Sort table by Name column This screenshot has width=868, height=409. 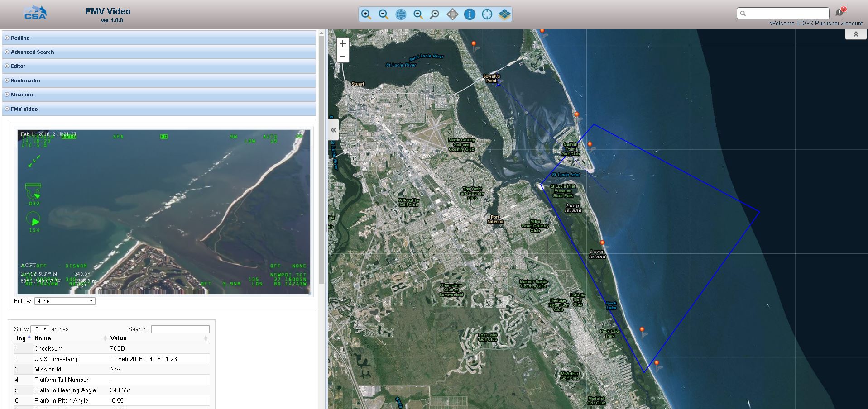[x=70, y=338]
